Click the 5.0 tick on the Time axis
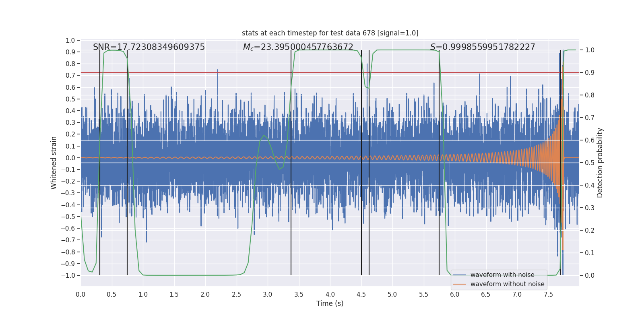Image resolution: width=644 pixels, height=322 pixels. [392, 295]
